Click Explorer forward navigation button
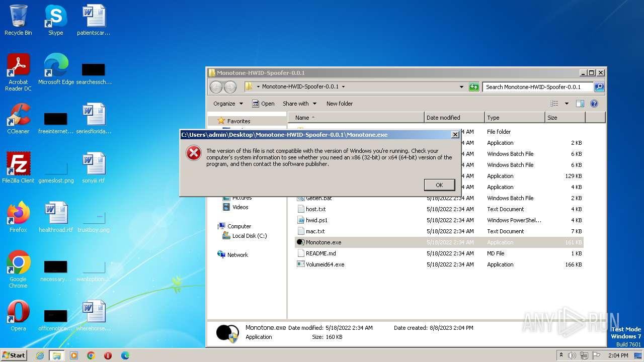The height and width of the screenshot is (362, 644). pos(230,87)
